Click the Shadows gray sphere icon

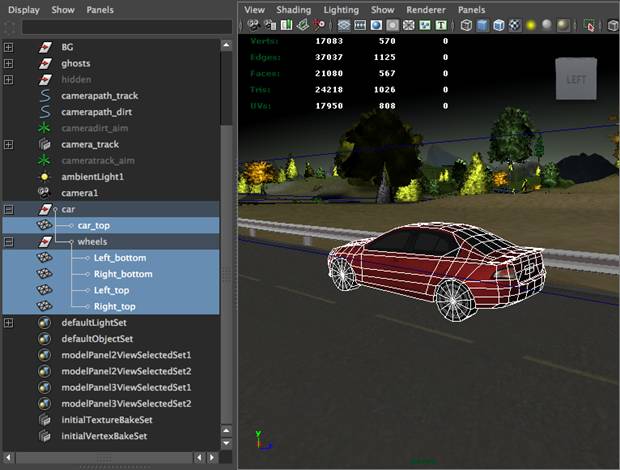click(547, 25)
